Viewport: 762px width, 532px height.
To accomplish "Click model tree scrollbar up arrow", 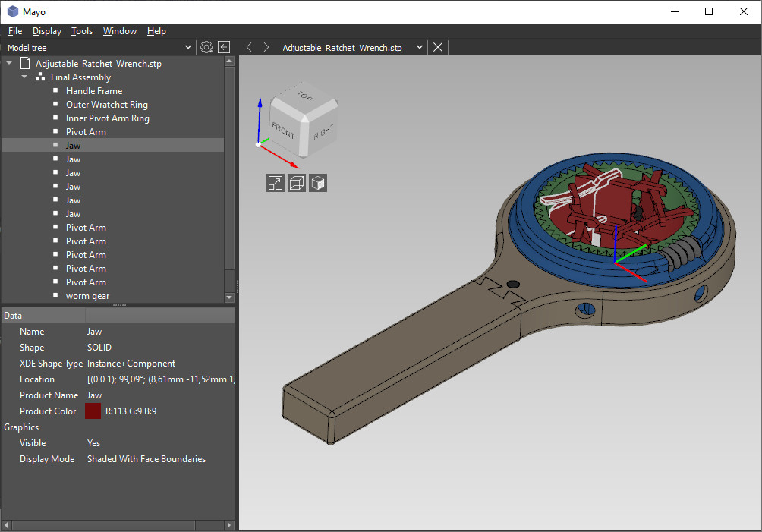I will point(229,61).
